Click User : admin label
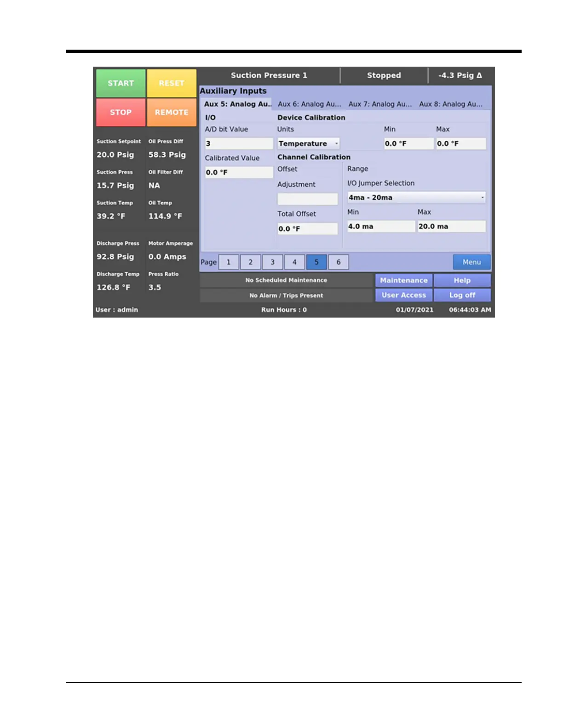 point(117,310)
